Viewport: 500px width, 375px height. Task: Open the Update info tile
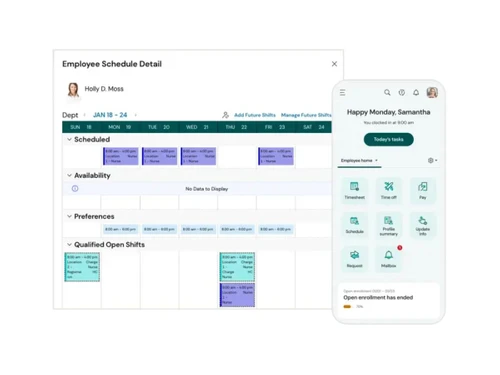click(x=423, y=225)
